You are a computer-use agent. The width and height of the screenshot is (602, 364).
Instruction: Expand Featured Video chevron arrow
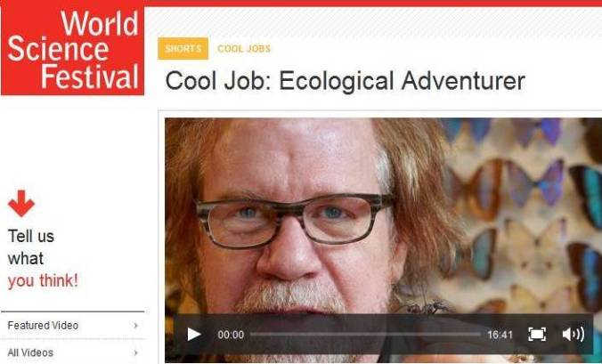tap(135, 325)
